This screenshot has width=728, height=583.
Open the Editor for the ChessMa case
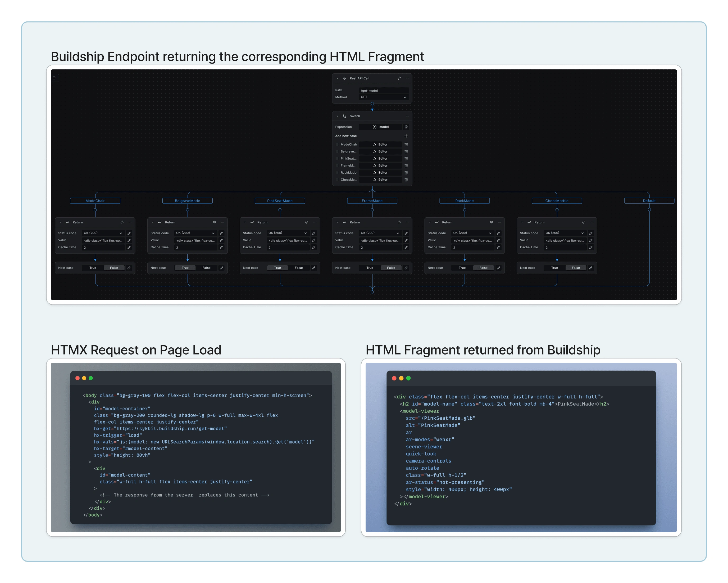click(380, 180)
